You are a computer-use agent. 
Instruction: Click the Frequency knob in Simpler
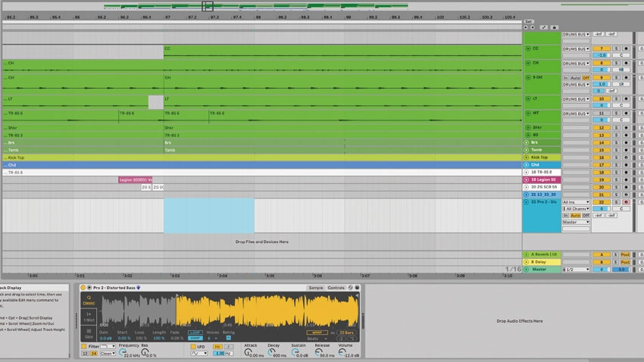coord(123,352)
